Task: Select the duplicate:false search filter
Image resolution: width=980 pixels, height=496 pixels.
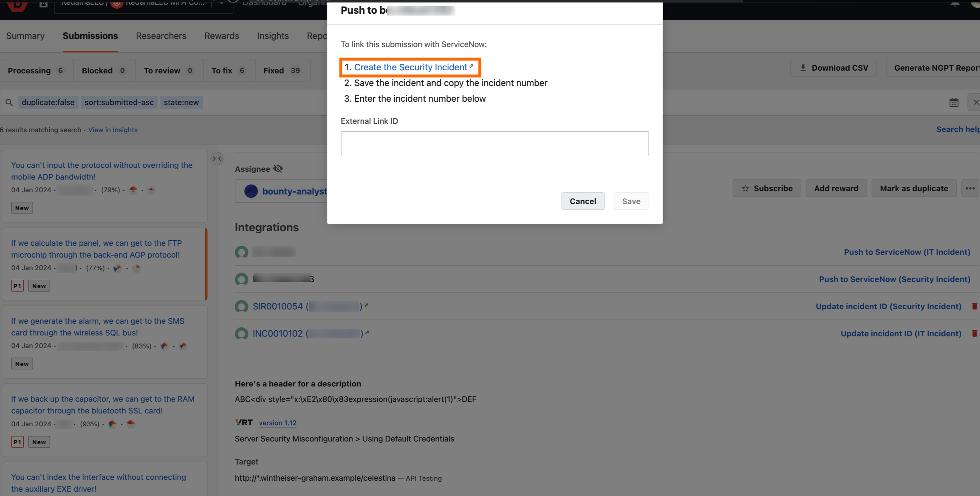Action: point(48,102)
